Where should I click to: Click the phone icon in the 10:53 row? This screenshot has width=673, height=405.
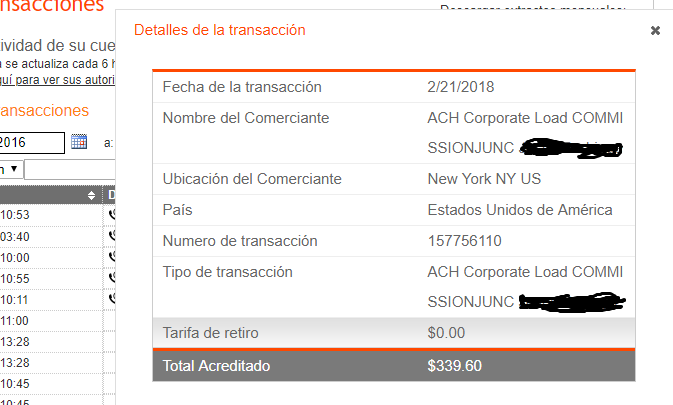112,214
